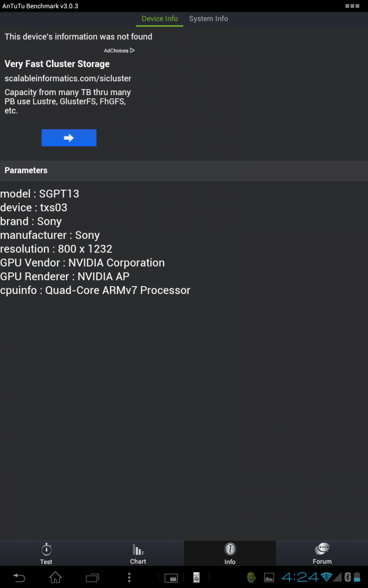Open the Test stopwatch tab
This screenshot has width=368, height=588.
pos(46,553)
